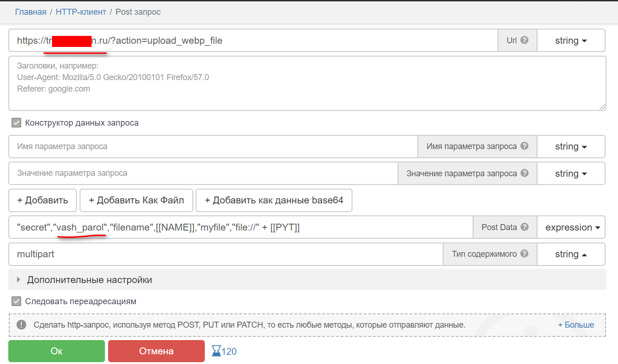
Task: Click + Добавить Как Файл button
Action: (x=136, y=200)
